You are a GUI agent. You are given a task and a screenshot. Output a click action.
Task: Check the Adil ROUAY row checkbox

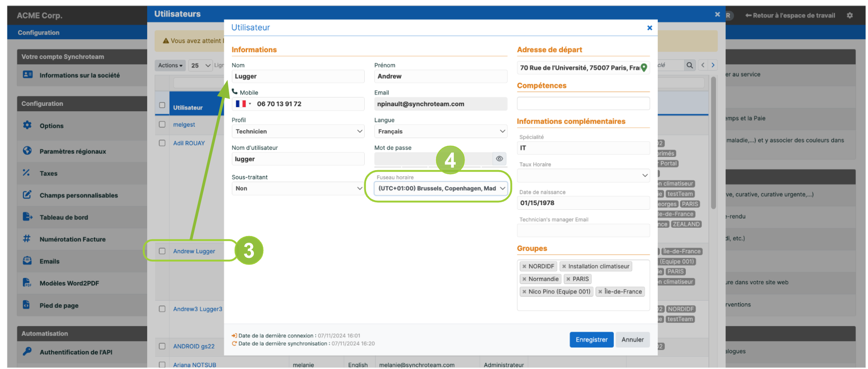[x=162, y=143]
